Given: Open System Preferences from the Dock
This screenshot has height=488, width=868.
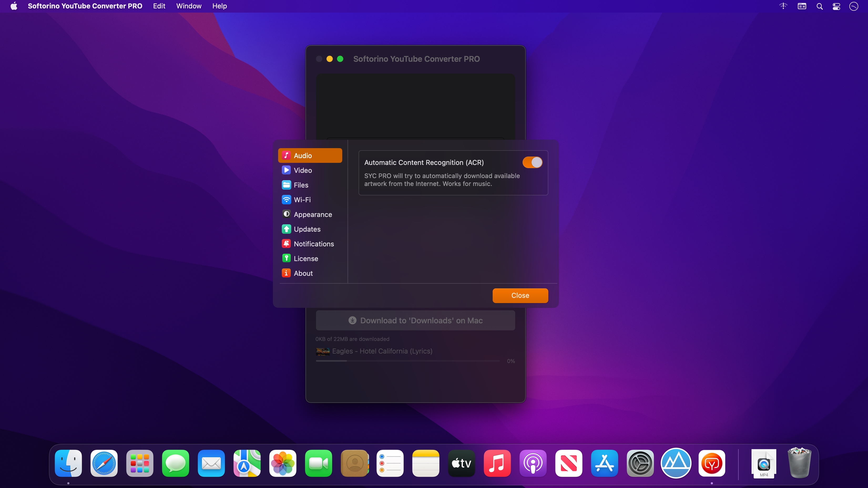Looking at the screenshot, I should tap(640, 463).
